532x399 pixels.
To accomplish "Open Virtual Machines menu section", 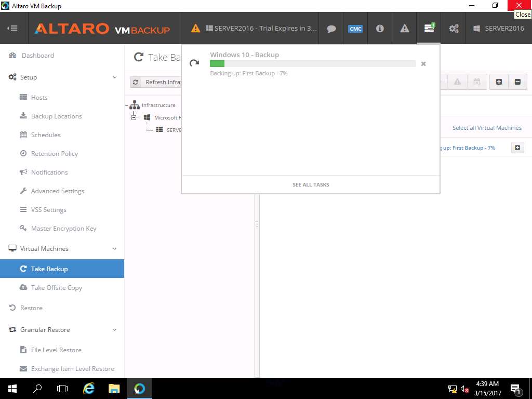I will click(44, 249).
